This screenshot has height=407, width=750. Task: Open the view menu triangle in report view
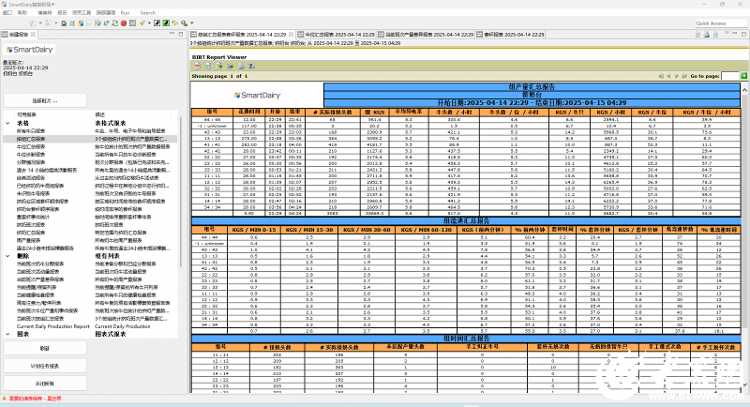(727, 33)
